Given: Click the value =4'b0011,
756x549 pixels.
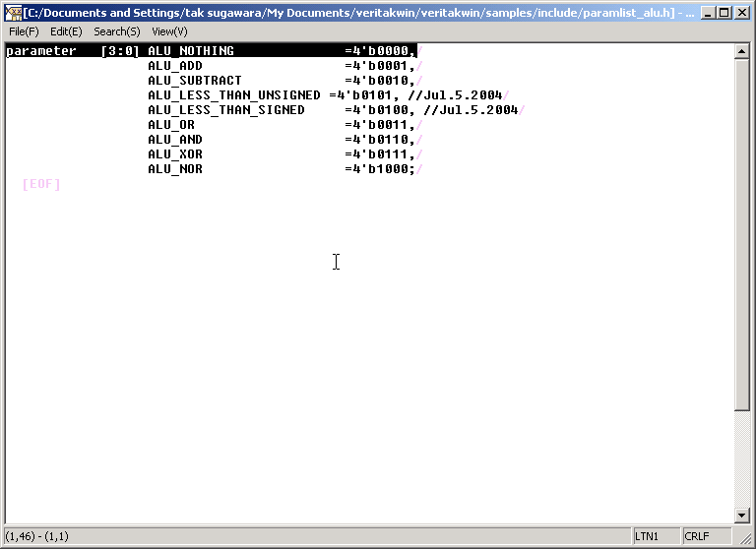Looking at the screenshot, I should 380,125.
